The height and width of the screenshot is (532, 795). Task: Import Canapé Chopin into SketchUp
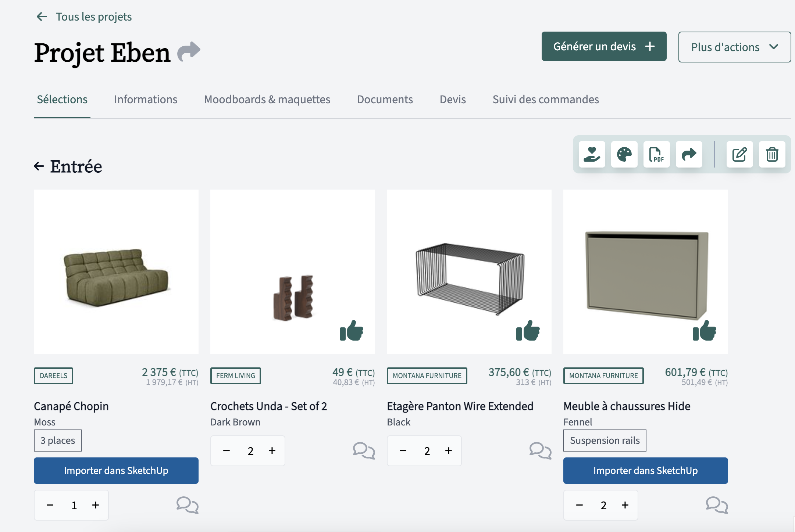(116, 470)
